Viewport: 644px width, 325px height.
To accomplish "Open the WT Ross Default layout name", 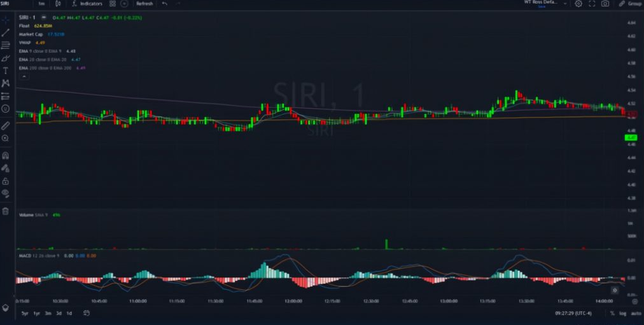I will (541, 3).
